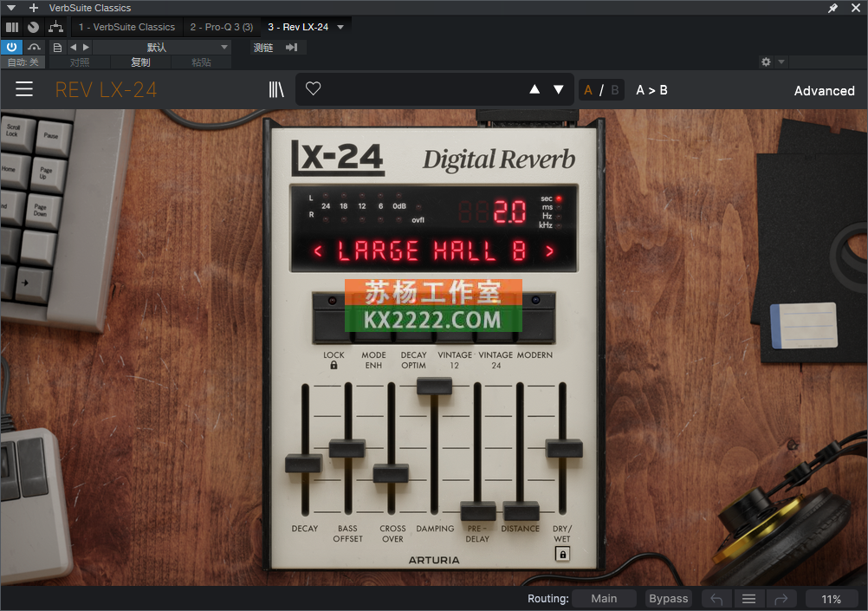Screen dimensions: 868x611
Task: Click the LARGE HALL 8 algorithm display
Action: coord(431,251)
